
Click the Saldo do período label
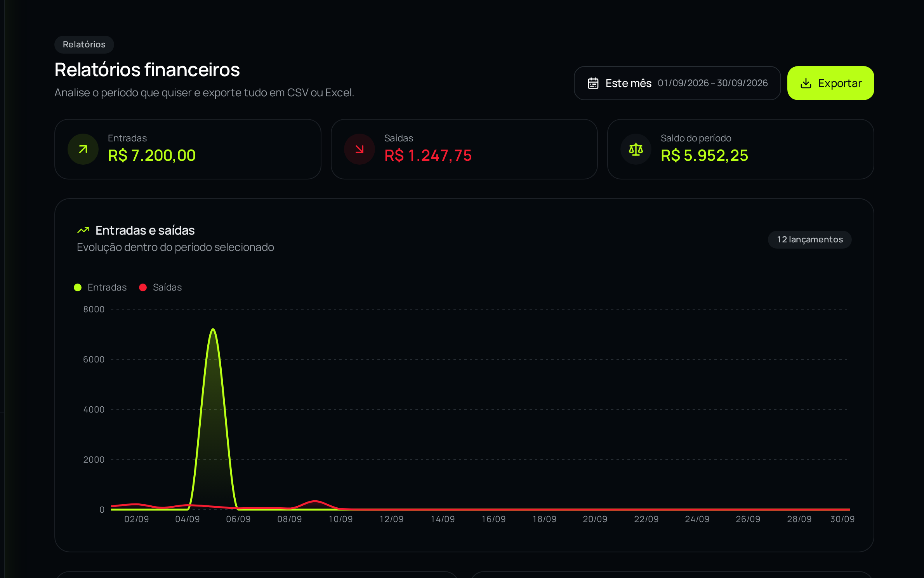pos(696,138)
